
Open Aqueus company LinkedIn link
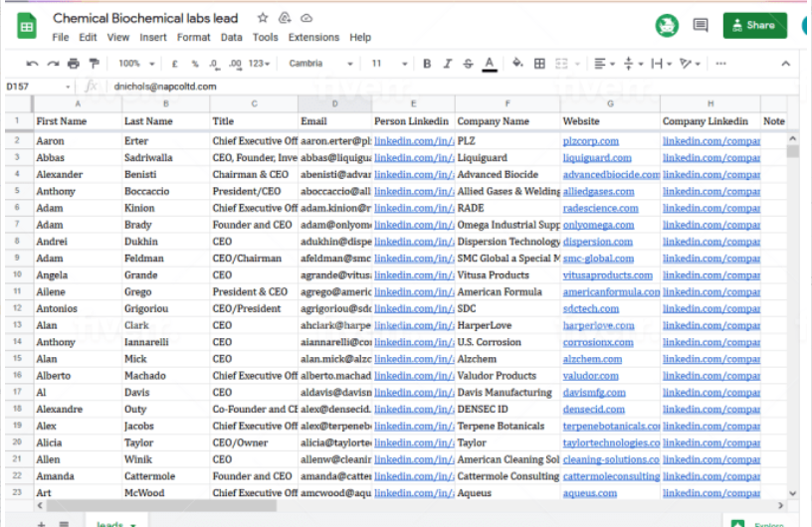click(711, 493)
